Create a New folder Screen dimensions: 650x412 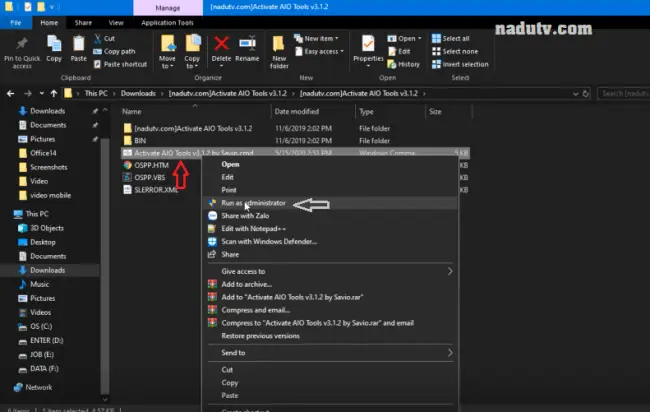tap(279, 52)
